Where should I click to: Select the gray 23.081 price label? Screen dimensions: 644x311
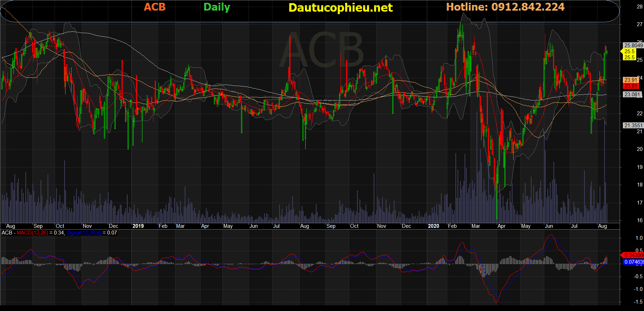click(632, 94)
